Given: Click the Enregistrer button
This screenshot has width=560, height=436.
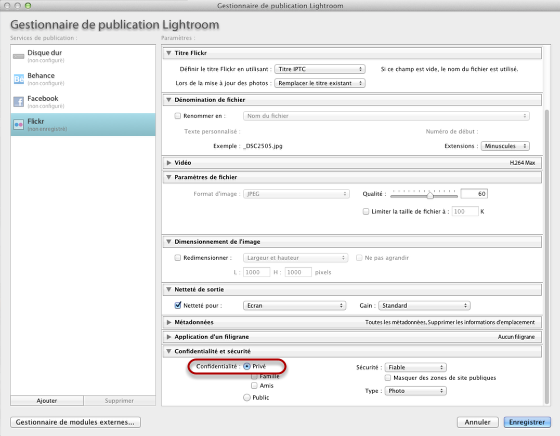Looking at the screenshot, I should (527, 422).
